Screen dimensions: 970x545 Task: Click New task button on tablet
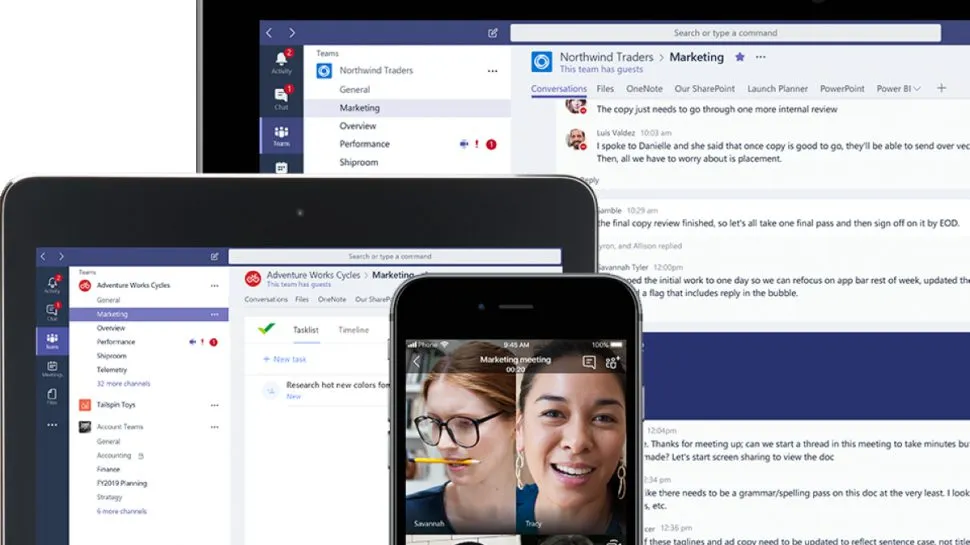[x=285, y=359]
